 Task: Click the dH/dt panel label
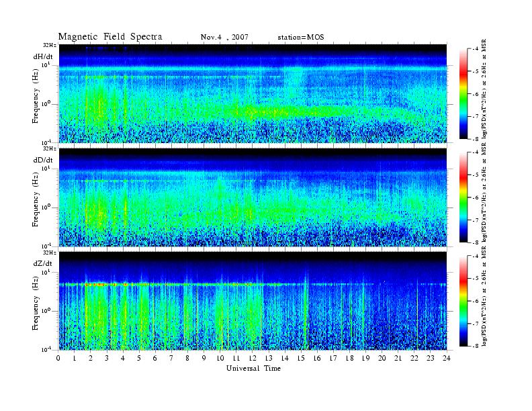[43, 56]
